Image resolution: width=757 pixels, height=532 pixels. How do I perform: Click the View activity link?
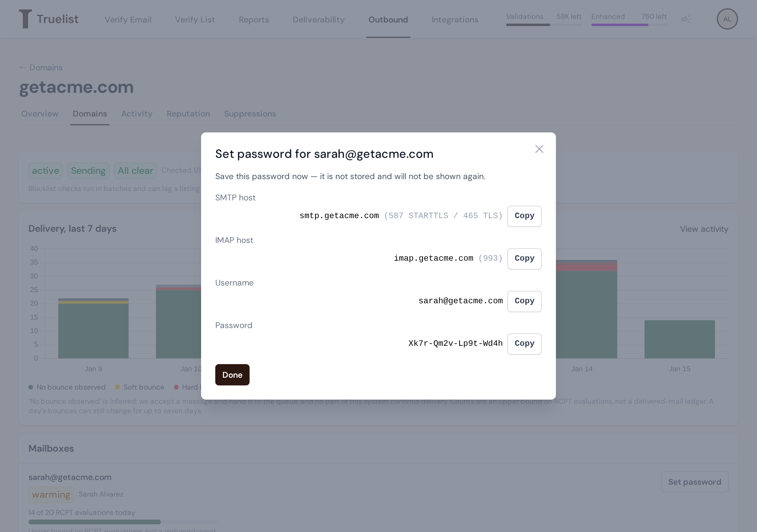(x=704, y=229)
